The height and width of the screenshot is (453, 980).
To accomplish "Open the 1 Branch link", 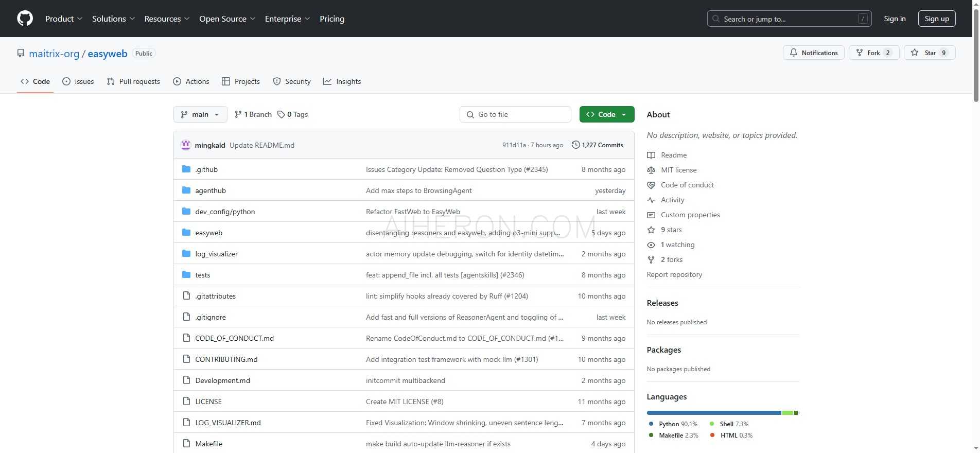I will [253, 114].
